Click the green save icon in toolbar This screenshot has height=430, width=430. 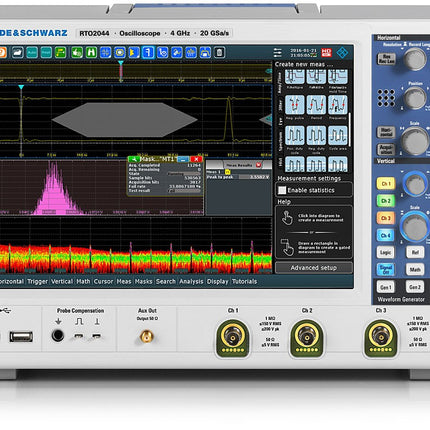(91, 52)
